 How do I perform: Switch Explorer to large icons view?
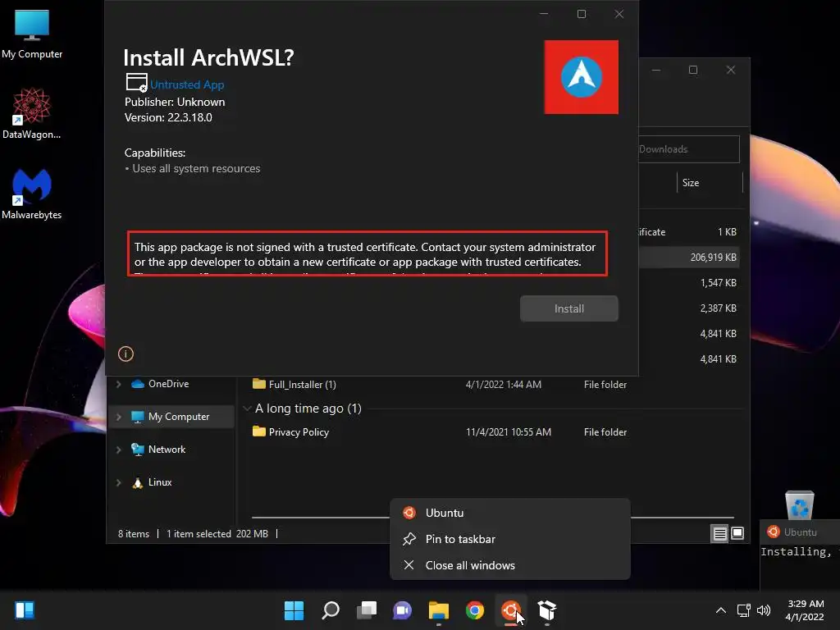pos(737,533)
